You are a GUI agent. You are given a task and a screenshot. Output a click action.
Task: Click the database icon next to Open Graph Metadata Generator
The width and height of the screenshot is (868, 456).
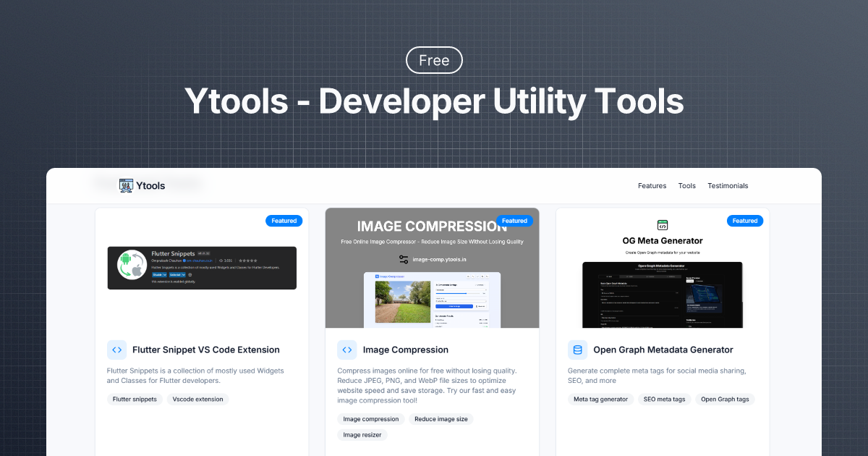577,350
